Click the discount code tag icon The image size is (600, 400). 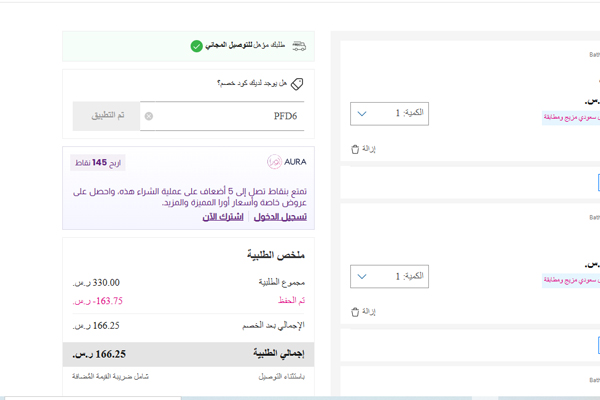[x=297, y=84]
